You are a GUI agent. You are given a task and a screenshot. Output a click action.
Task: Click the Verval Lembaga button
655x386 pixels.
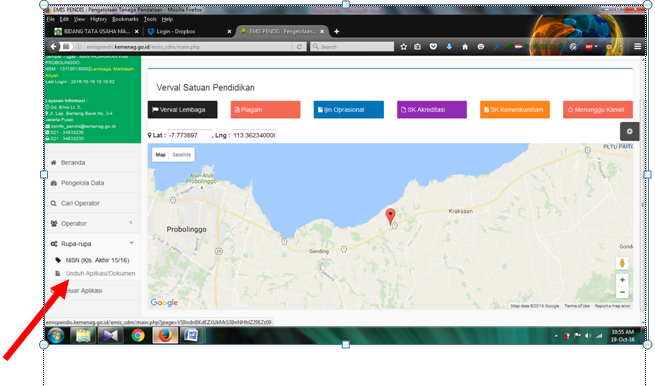(x=183, y=109)
